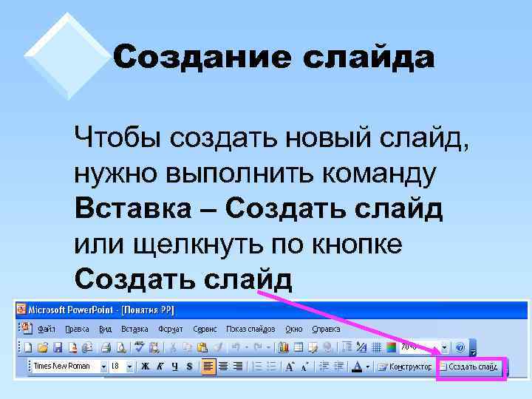Click the Font Color letter A
This screenshot has height=399, width=532.
357,366
